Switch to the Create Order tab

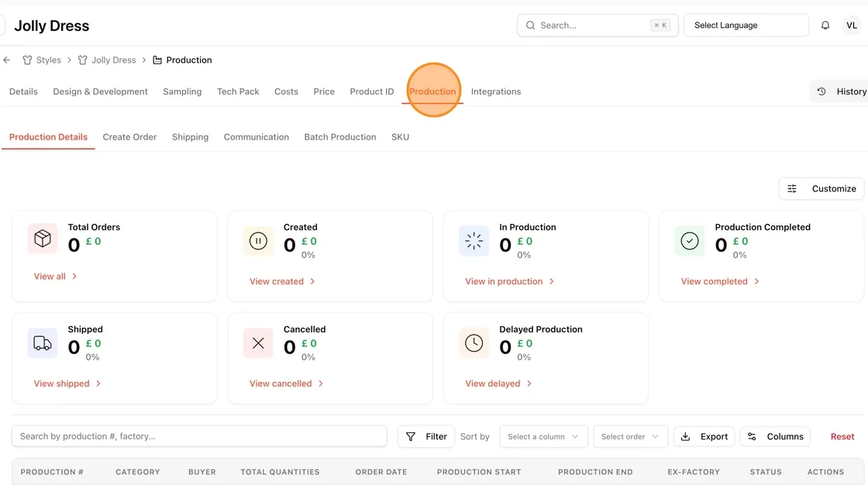129,137
